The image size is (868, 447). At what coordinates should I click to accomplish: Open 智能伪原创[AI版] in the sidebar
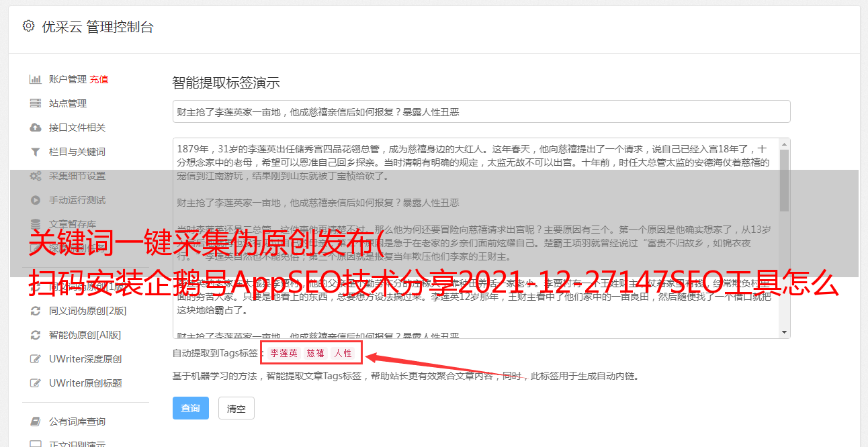pyautogui.click(x=85, y=335)
